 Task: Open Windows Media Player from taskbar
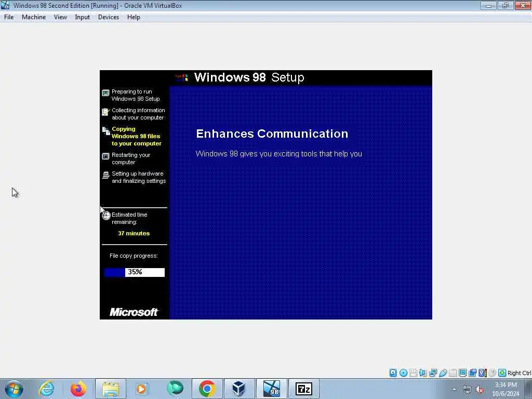pos(142,389)
